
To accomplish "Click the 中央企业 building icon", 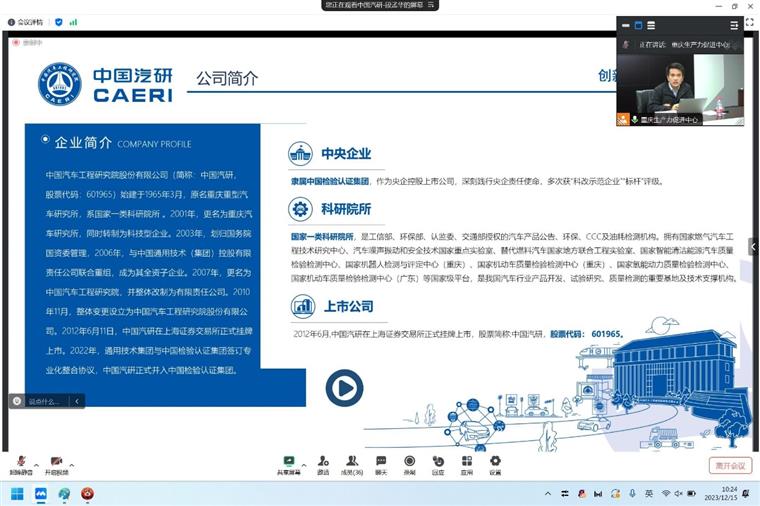I will coord(301,154).
